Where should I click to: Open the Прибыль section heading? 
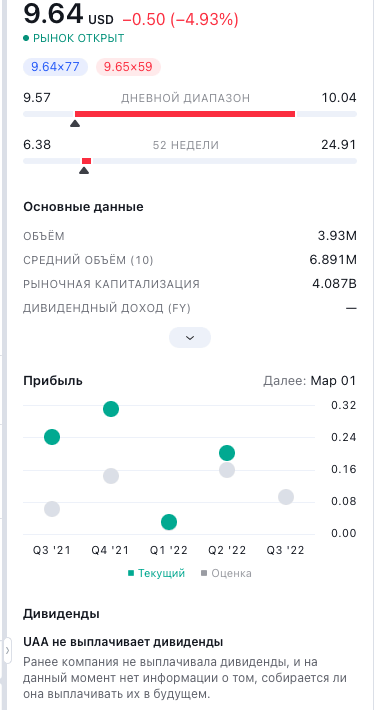[53, 381]
